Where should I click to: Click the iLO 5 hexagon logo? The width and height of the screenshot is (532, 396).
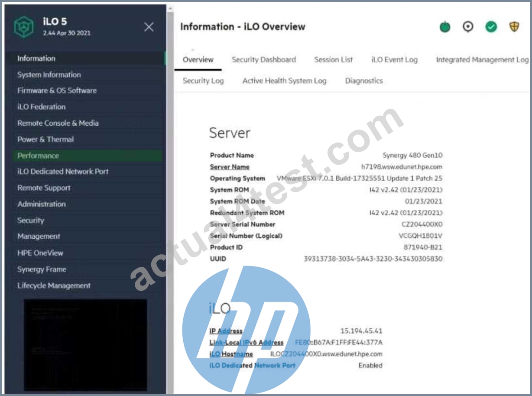23,27
